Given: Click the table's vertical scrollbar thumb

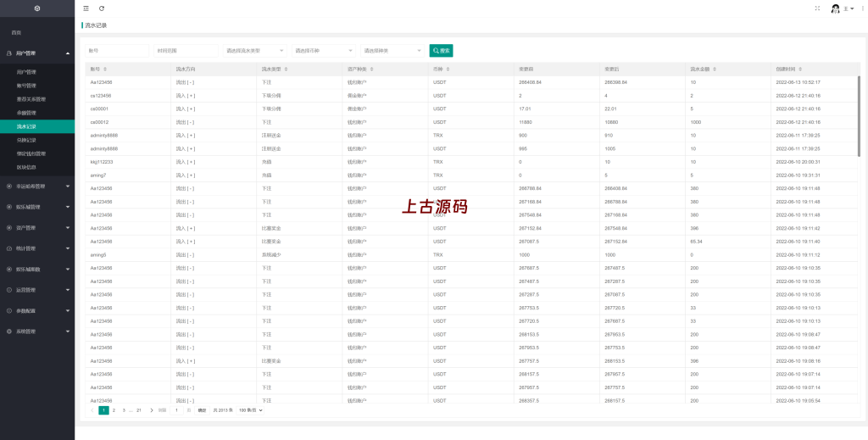Looking at the screenshot, I should pyautogui.click(x=859, y=116).
